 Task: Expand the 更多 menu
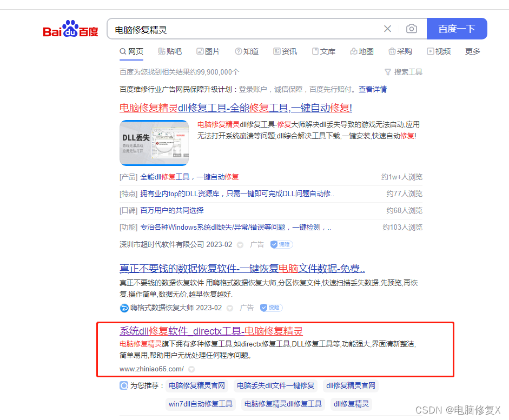point(472,51)
